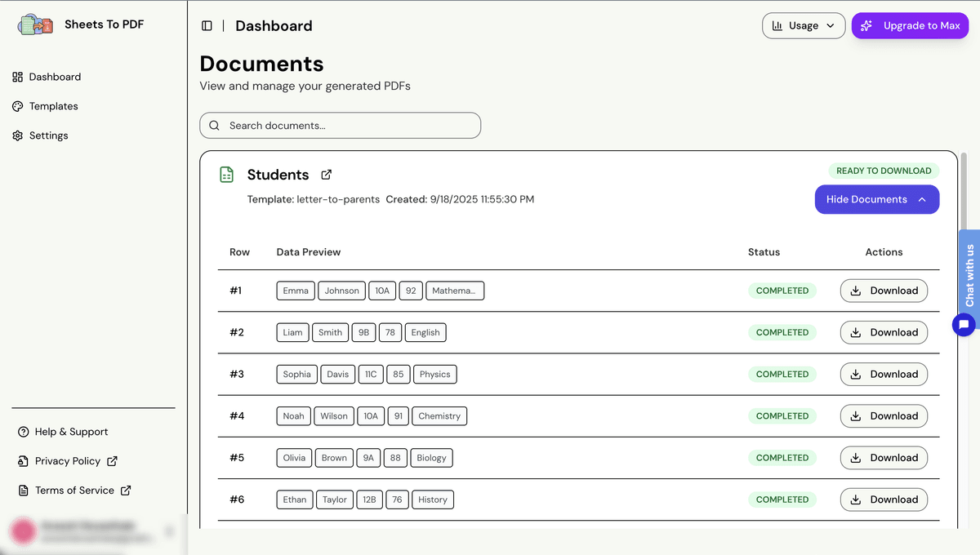Click the grid icon next to Dashboard

17,77
